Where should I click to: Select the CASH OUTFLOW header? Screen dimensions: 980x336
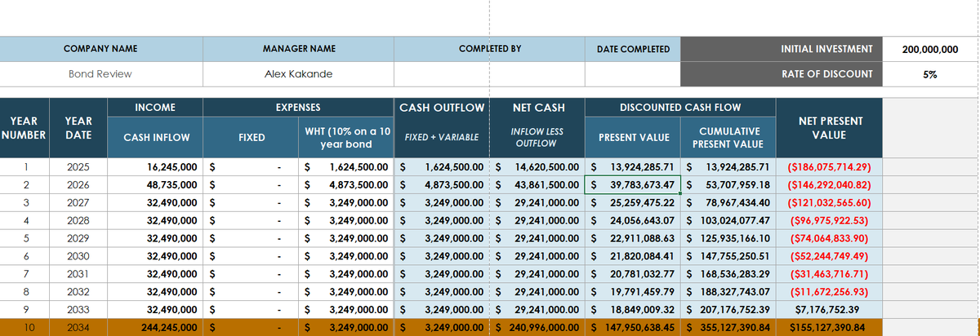(442, 107)
